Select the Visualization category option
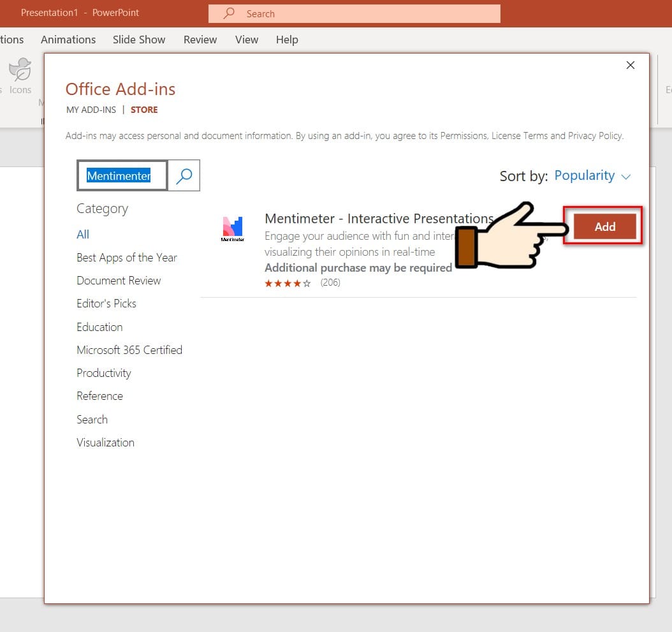The image size is (672, 632). coord(105,442)
